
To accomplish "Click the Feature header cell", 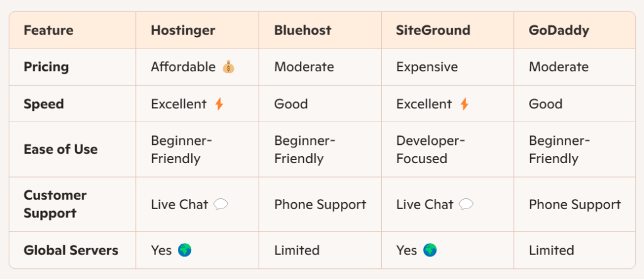I will (x=48, y=30).
